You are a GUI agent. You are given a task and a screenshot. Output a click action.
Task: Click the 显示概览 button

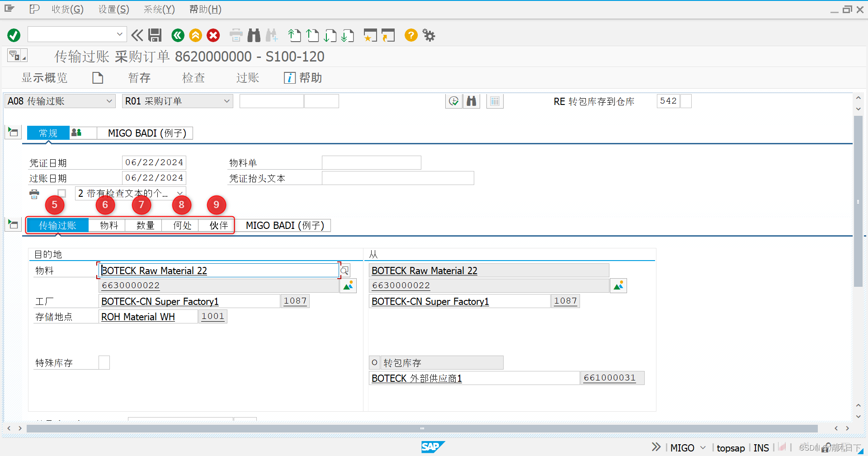tap(44, 78)
